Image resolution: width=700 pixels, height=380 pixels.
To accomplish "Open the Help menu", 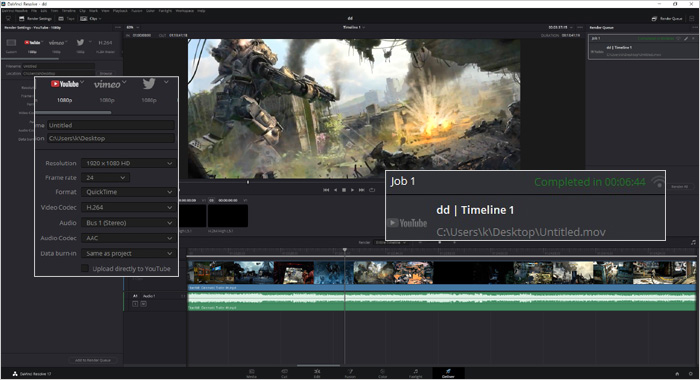I will pos(201,11).
